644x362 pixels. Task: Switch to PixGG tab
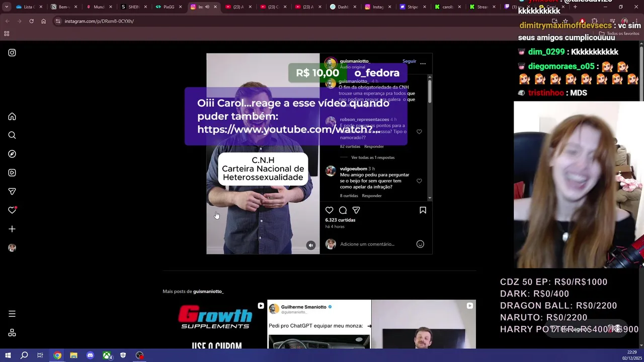point(168,7)
